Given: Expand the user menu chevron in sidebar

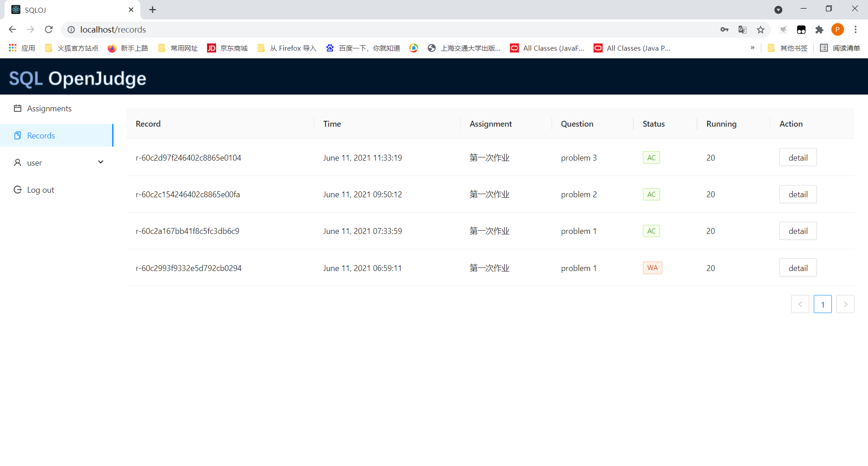Looking at the screenshot, I should click(100, 162).
